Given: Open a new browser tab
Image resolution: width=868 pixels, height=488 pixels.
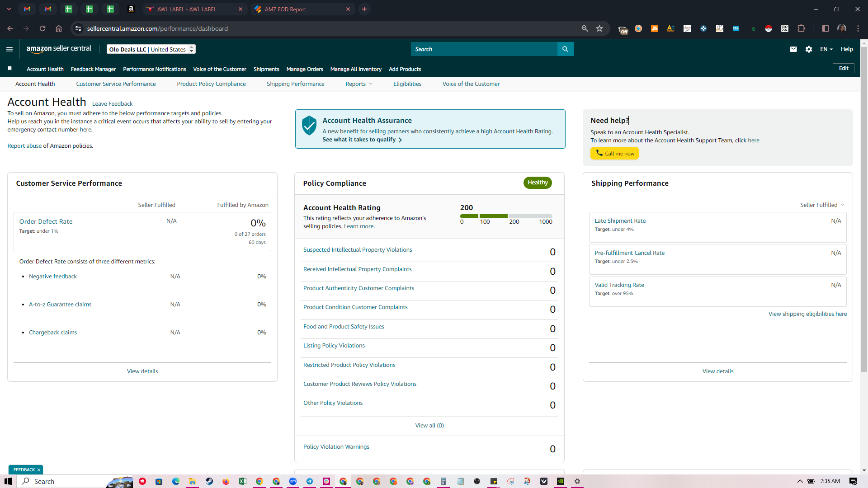Looking at the screenshot, I should click(364, 9).
